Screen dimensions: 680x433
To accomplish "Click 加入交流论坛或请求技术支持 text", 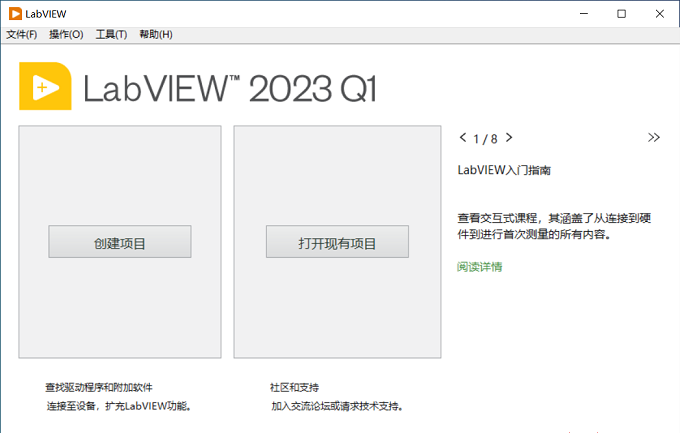I will (337, 406).
